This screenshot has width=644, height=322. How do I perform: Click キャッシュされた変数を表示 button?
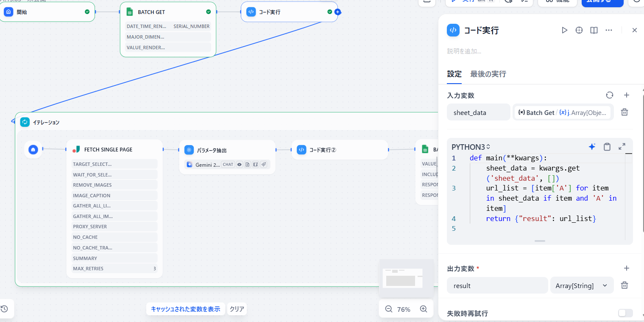pyautogui.click(x=185, y=309)
